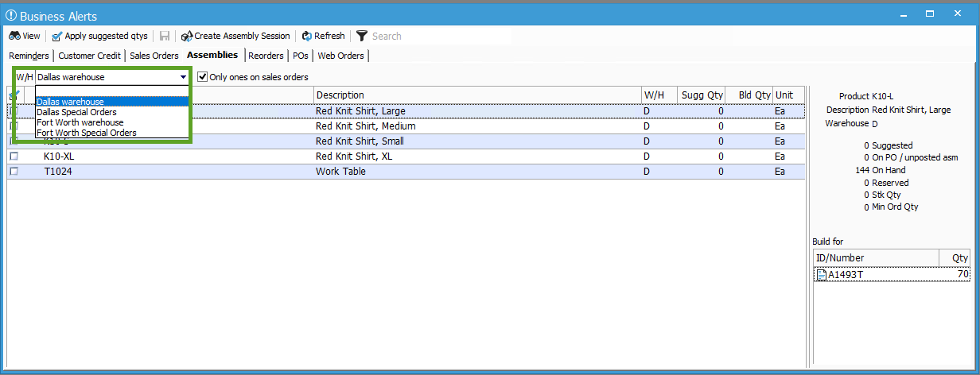This screenshot has width=980, height=375.
Task: Click the Refresh button label
Action: pyautogui.click(x=329, y=36)
